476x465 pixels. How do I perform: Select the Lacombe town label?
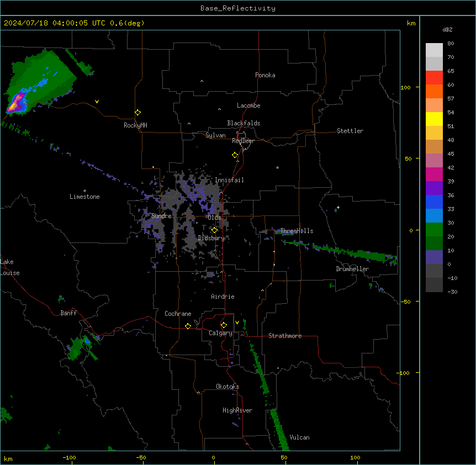tap(248, 105)
